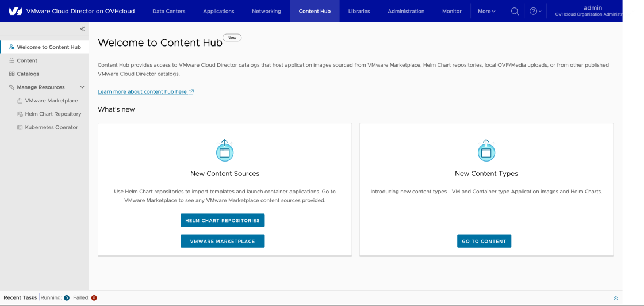The width and height of the screenshot is (644, 306).
Task: Click the VMware Marketplace bag icon
Action: 20,101
